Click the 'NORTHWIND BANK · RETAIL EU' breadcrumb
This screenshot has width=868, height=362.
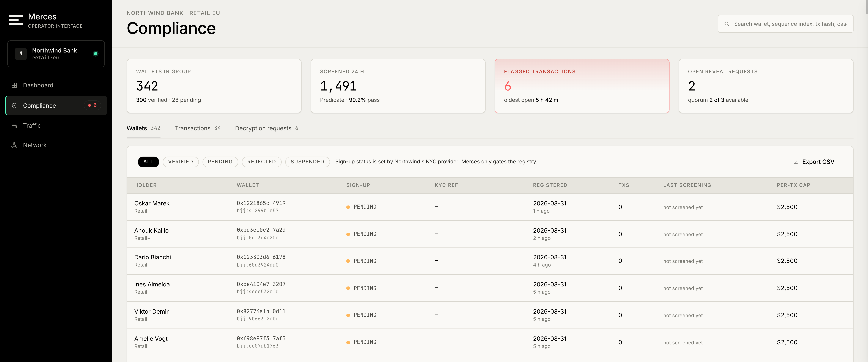pos(173,13)
